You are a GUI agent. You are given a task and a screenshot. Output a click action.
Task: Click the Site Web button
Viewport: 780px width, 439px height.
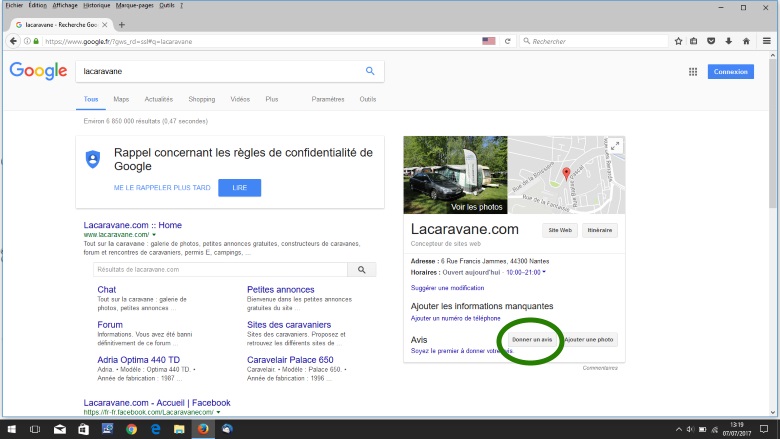click(560, 230)
